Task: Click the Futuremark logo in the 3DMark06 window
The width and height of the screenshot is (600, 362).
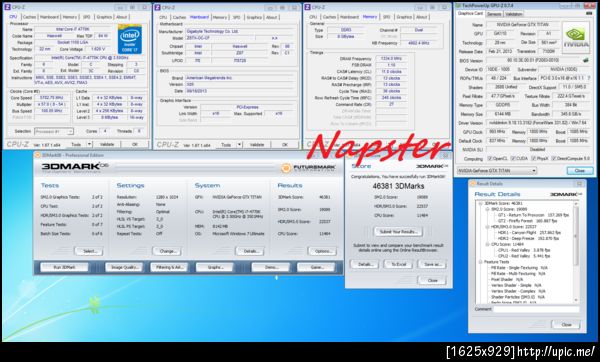Action: point(308,168)
